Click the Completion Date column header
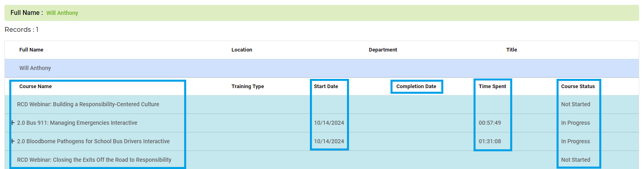644x169 pixels. [x=416, y=87]
